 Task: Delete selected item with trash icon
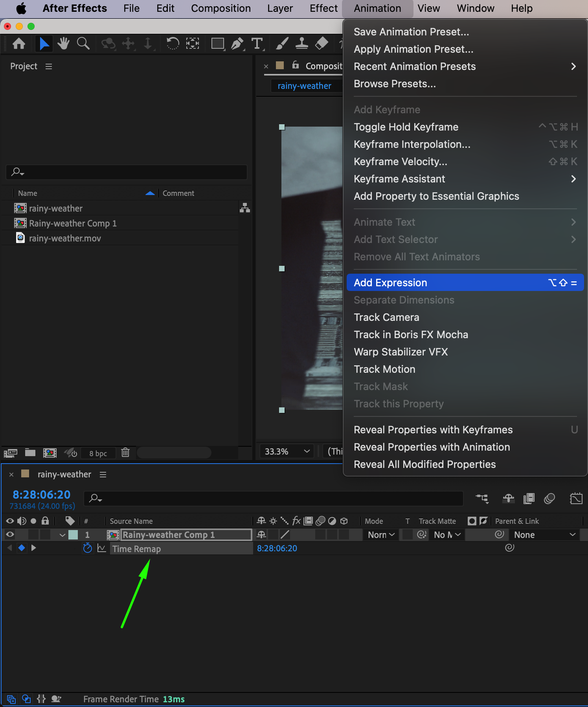[x=125, y=453]
